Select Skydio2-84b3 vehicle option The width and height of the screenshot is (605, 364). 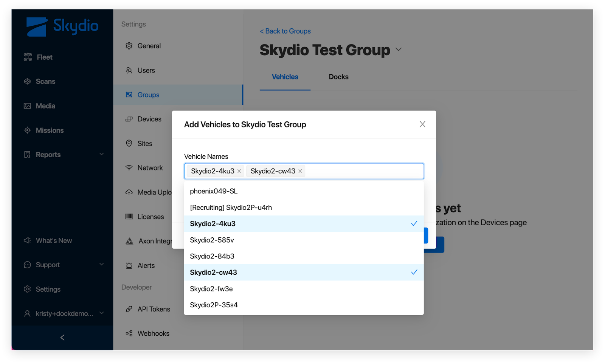(304, 256)
